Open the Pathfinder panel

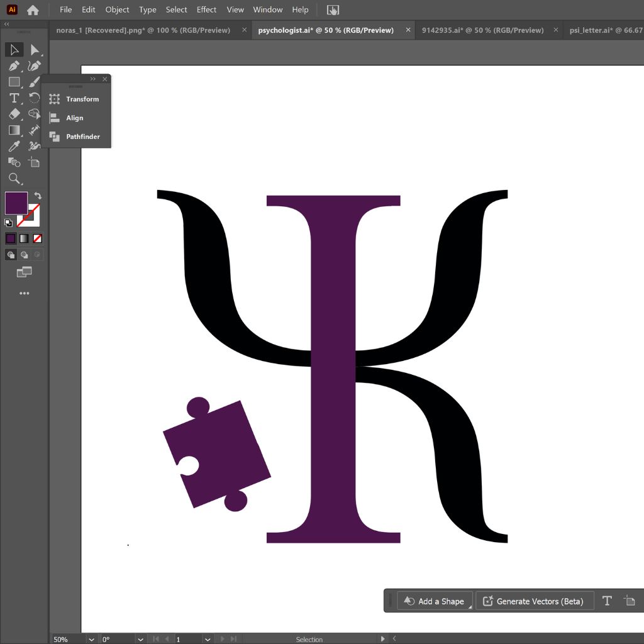pos(82,136)
